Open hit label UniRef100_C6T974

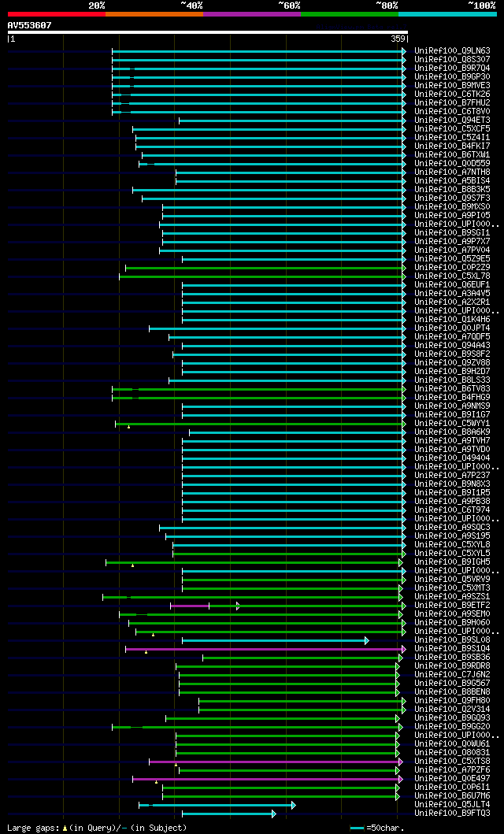click(453, 510)
